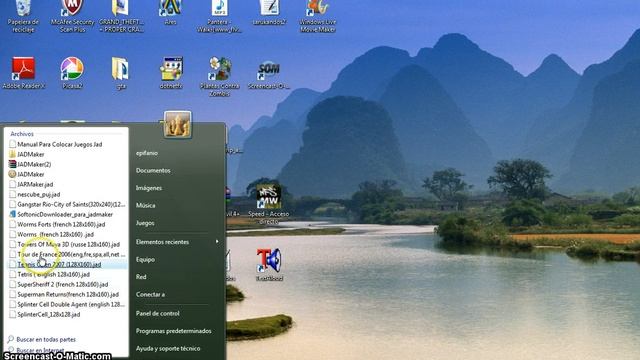Open the JADMaker(2) archive search result

click(x=34, y=164)
